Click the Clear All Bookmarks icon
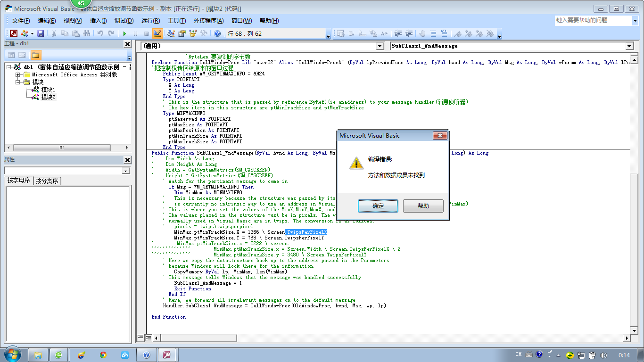 (x=490, y=33)
